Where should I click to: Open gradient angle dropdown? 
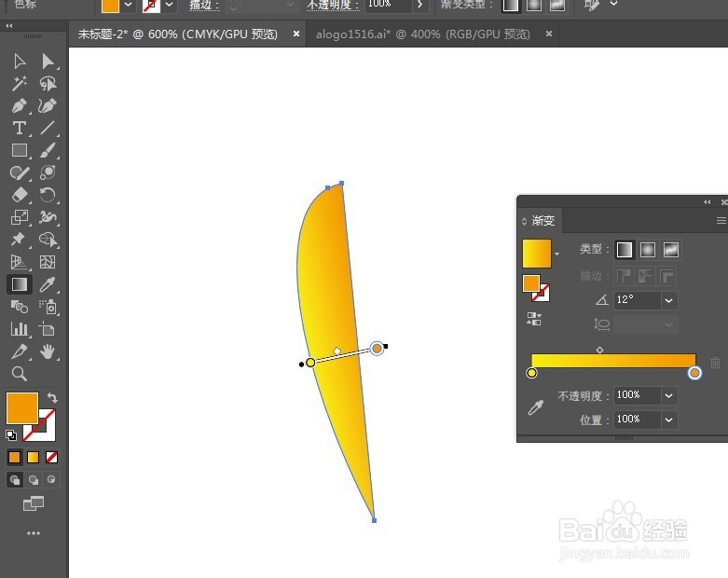tap(668, 300)
